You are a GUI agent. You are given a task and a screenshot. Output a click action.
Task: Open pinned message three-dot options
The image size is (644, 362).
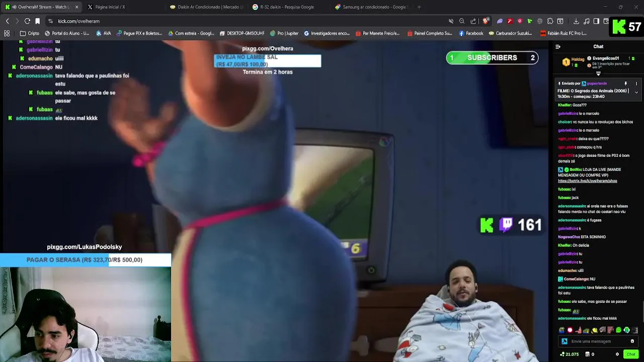[x=636, y=83]
